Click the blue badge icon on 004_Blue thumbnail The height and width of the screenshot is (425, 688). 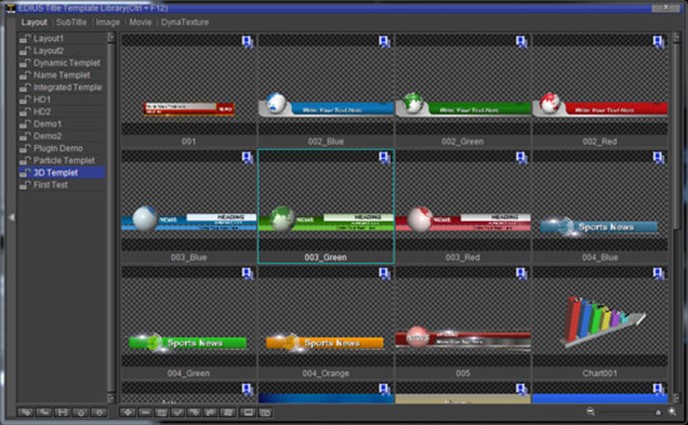click(x=658, y=158)
